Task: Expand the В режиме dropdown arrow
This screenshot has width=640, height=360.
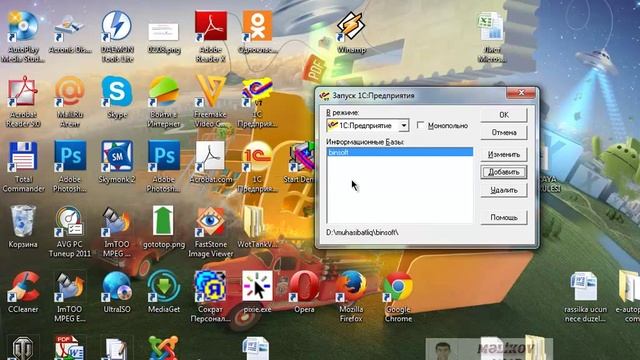Action: [x=403, y=125]
